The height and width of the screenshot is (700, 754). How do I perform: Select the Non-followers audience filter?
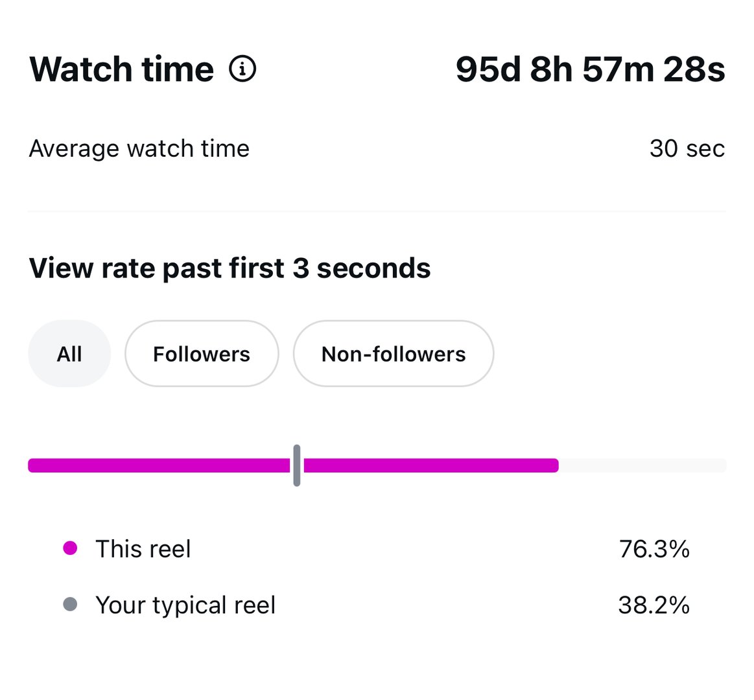tap(393, 354)
